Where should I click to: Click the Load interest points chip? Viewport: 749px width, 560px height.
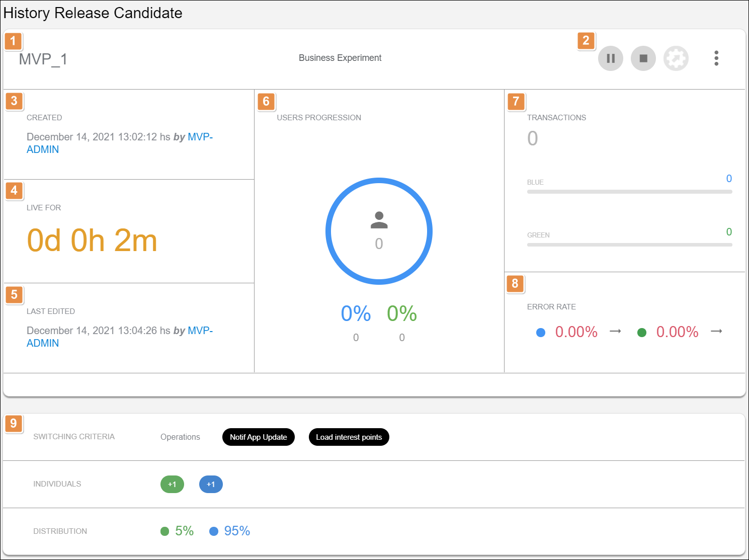coord(349,437)
